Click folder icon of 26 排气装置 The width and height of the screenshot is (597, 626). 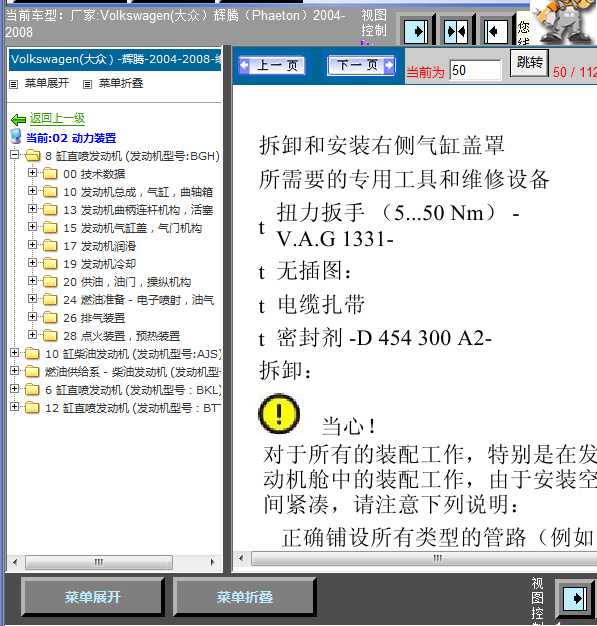[50, 317]
